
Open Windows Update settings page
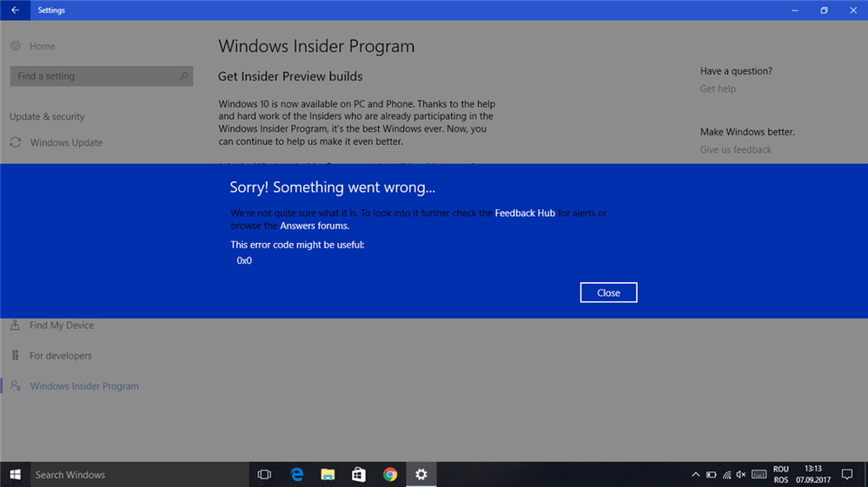(66, 142)
